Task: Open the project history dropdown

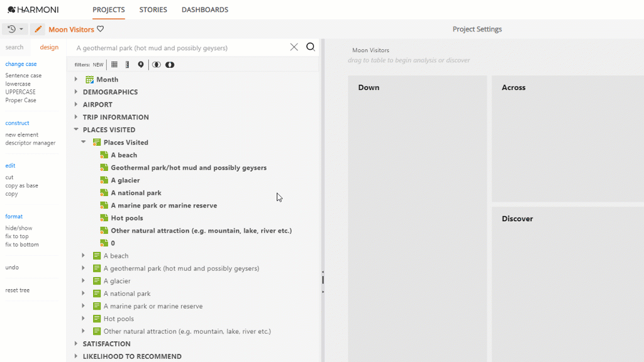Action: click(15, 29)
